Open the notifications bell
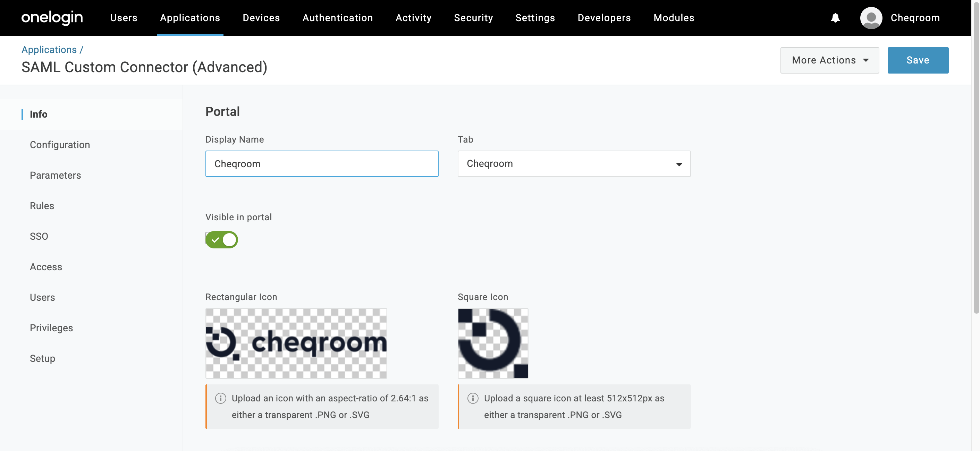980x451 pixels. [x=835, y=18]
